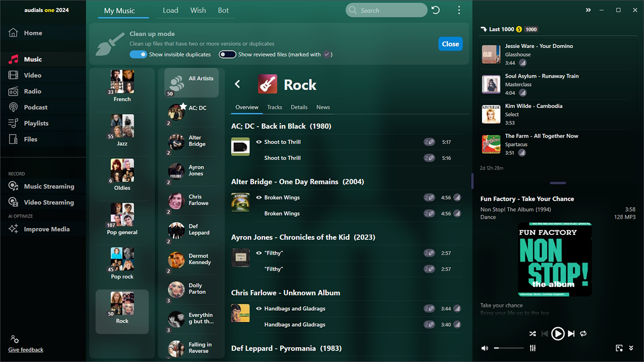Click the quality icon on Soul Asylum's Runaway Train

tap(523, 93)
